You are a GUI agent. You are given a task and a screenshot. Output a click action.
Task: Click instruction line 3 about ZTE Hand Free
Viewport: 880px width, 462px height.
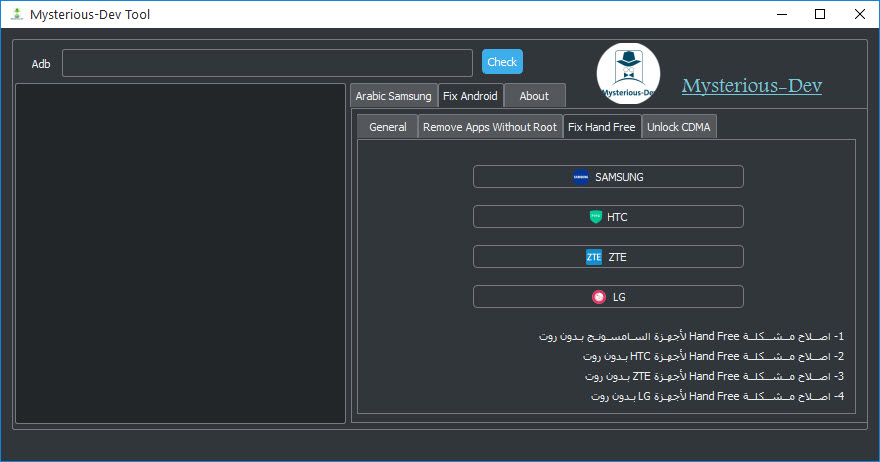click(714, 376)
